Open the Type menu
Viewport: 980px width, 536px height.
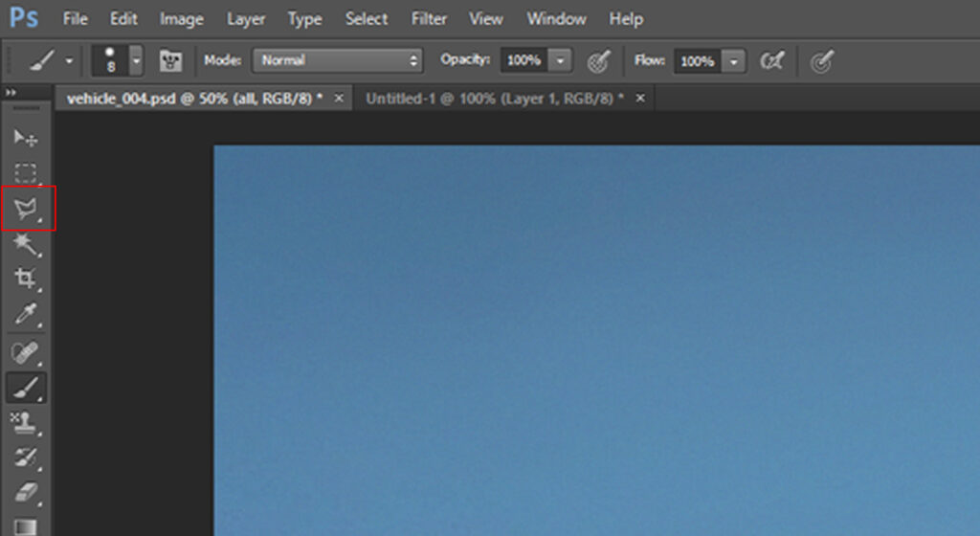304,19
